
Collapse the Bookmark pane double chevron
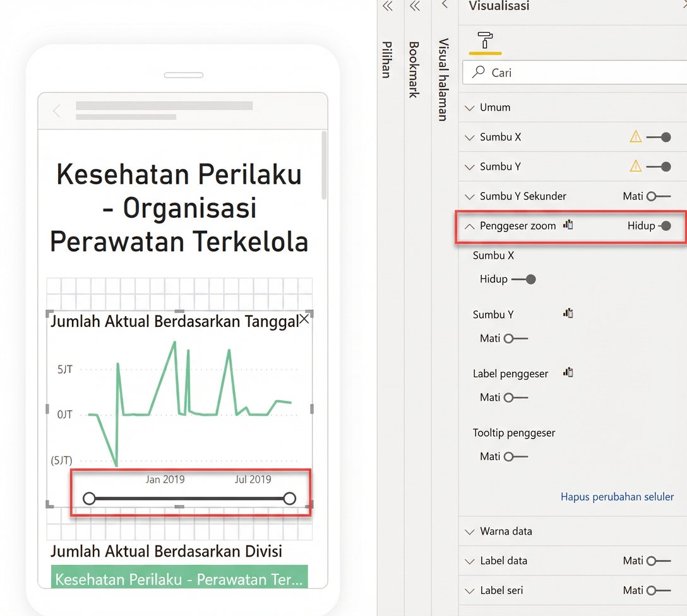pyautogui.click(x=414, y=6)
